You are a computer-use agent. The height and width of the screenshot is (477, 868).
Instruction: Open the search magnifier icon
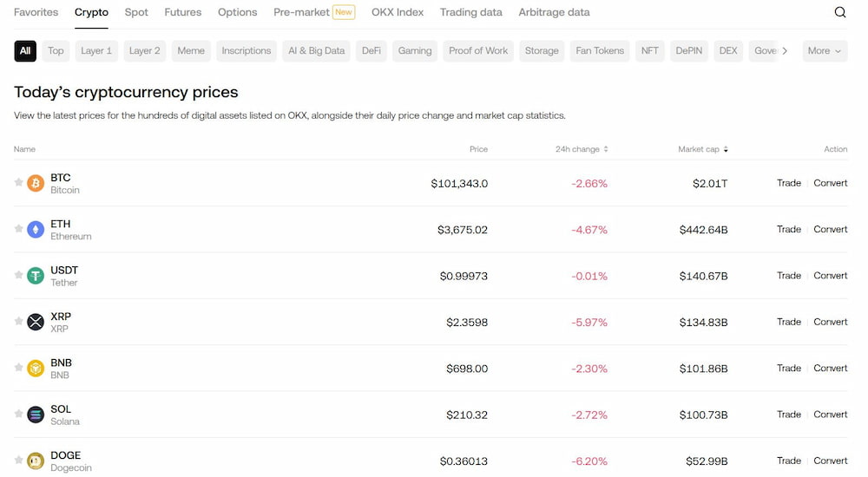pos(839,12)
